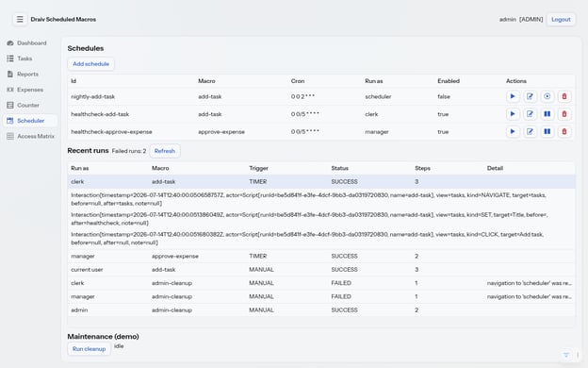Click the 'Steps' column header
Screen dimensions: 588x368
coord(422,168)
